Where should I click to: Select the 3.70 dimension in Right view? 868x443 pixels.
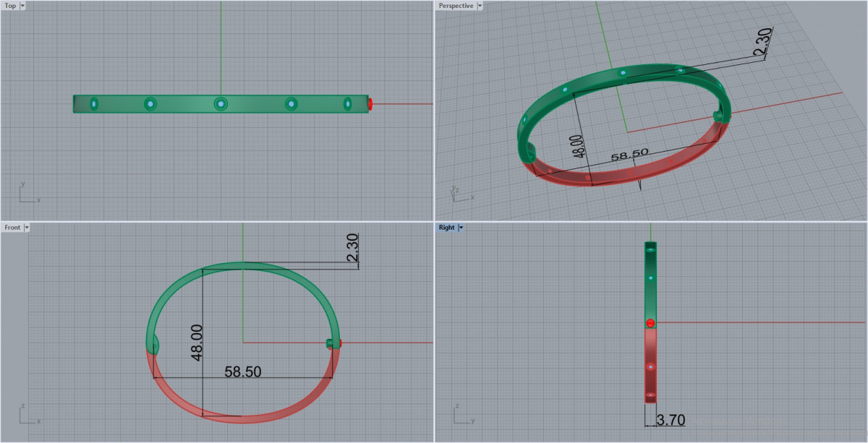670,420
